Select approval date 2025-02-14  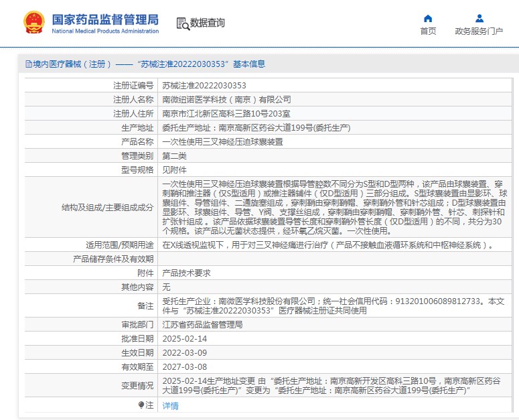pos(185,339)
